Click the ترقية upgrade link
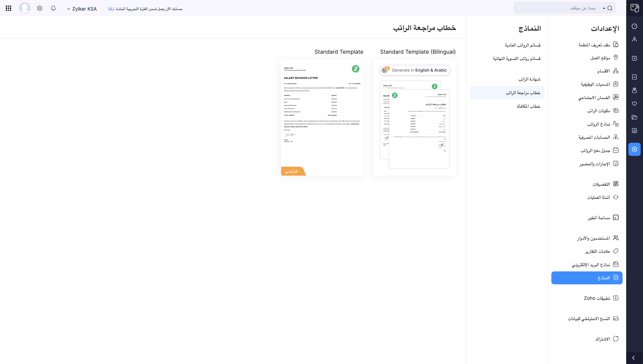 click(x=111, y=8)
